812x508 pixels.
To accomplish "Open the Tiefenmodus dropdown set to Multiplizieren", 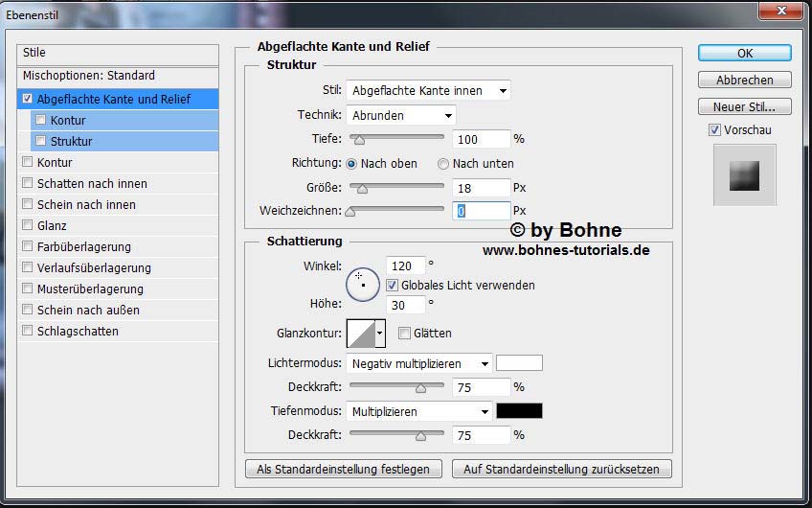I will click(x=419, y=411).
